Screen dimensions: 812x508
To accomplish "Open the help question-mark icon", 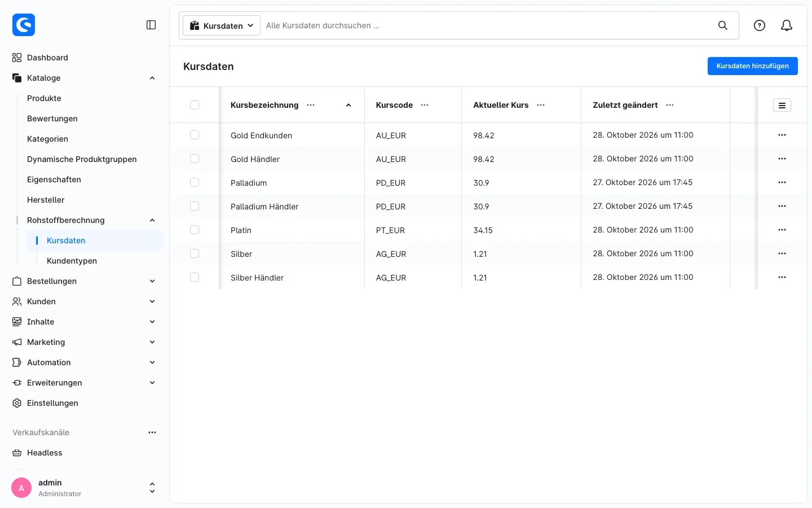I will click(x=760, y=25).
